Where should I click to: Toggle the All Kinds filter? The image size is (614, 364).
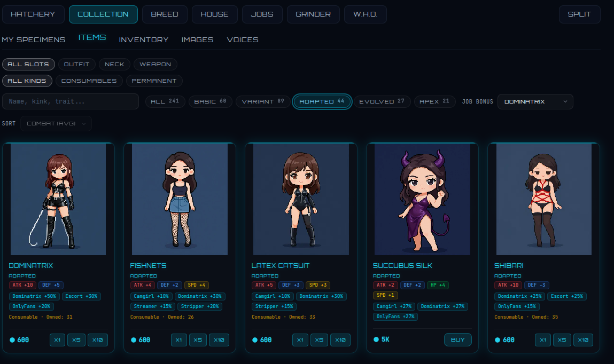click(27, 81)
